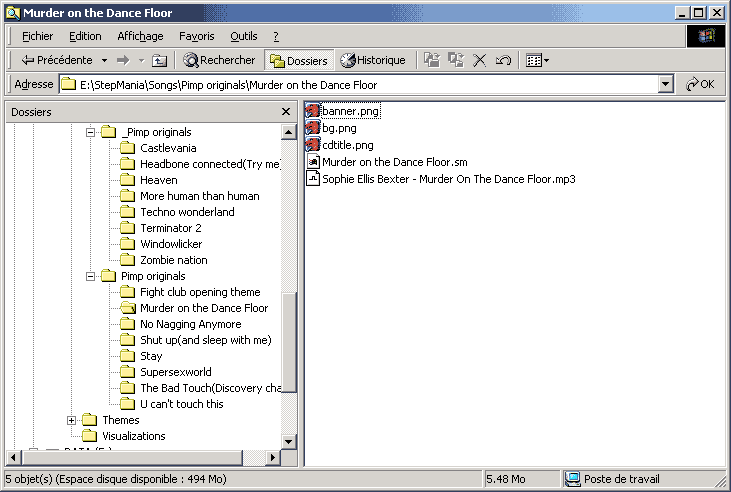Select the Castlevania folder
The width and height of the screenshot is (731, 492).
[x=168, y=148]
